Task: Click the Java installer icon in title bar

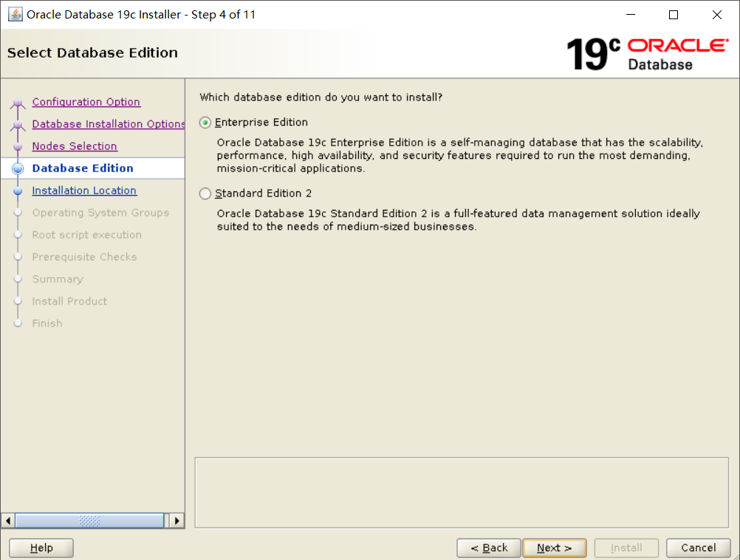Action: click(x=15, y=15)
